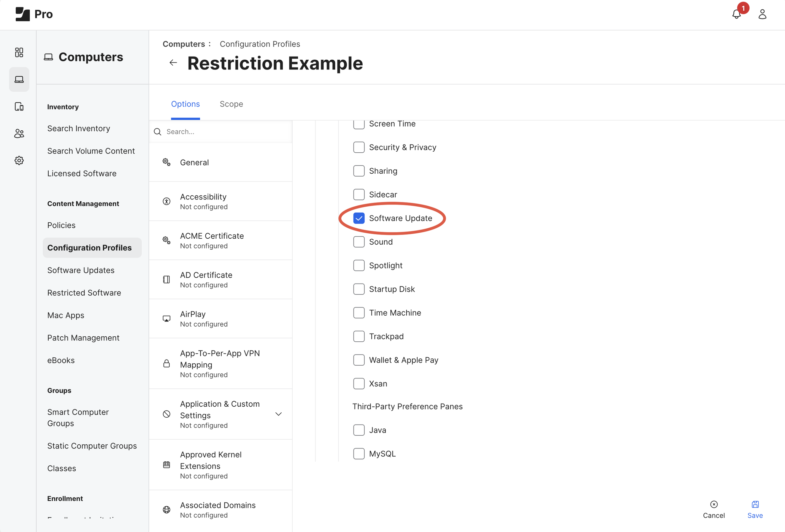Save the configuration profile
Image resolution: width=785 pixels, height=532 pixels.
tap(755, 509)
